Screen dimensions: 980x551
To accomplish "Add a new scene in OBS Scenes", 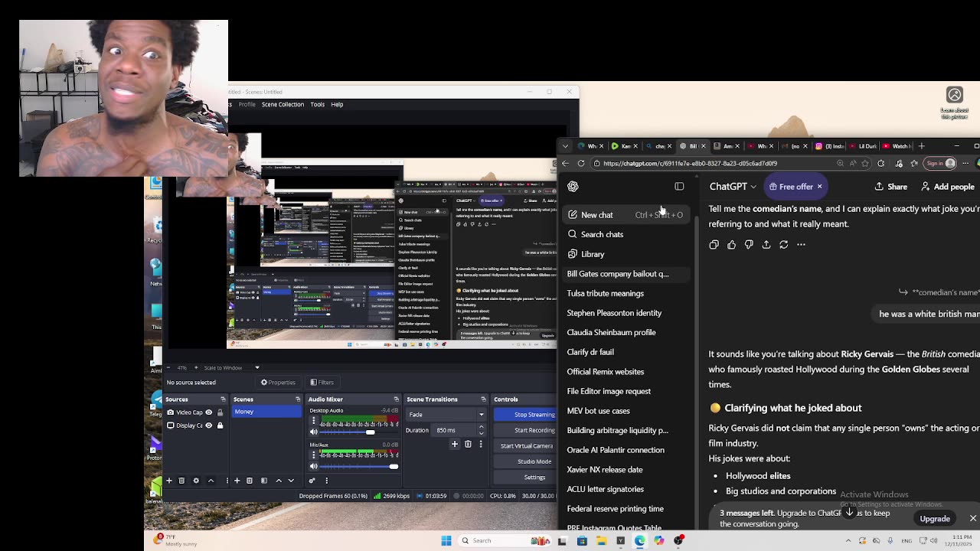I will click(237, 481).
